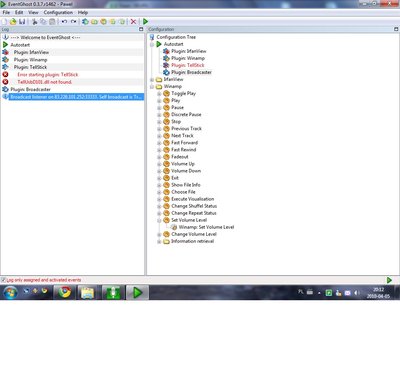400x380 pixels.
Task: Select the Broadcast listener log entry
Action: coord(76,97)
